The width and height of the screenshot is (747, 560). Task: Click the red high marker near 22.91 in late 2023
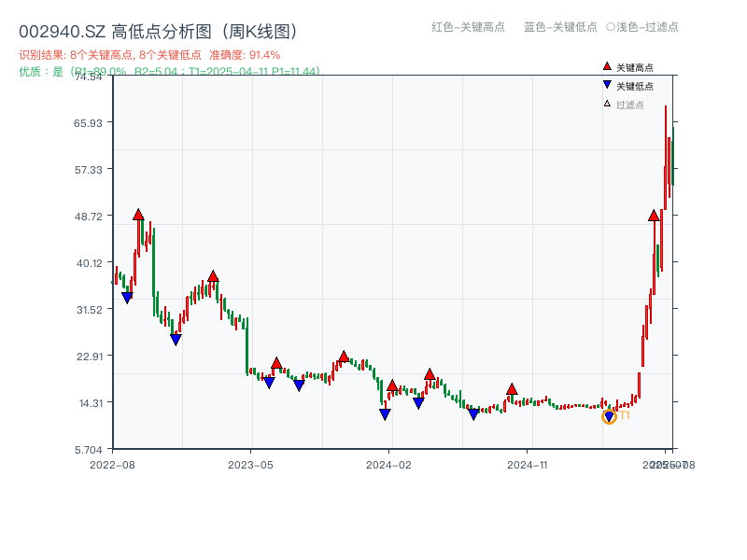point(344,357)
